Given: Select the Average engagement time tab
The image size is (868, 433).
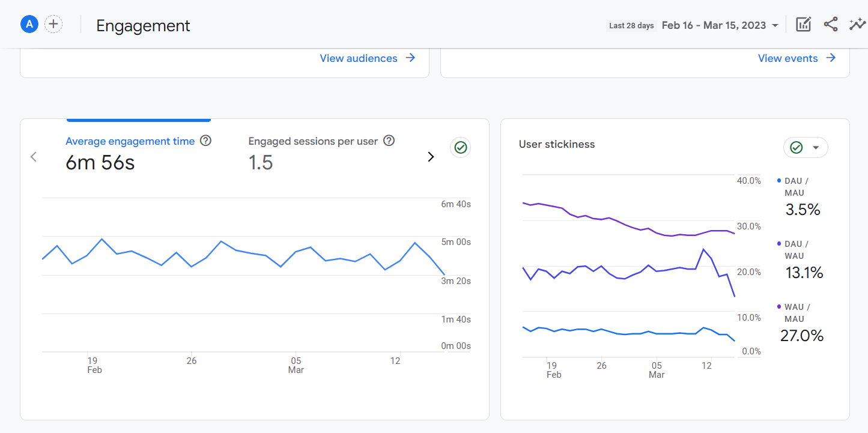Looking at the screenshot, I should pyautogui.click(x=130, y=142).
